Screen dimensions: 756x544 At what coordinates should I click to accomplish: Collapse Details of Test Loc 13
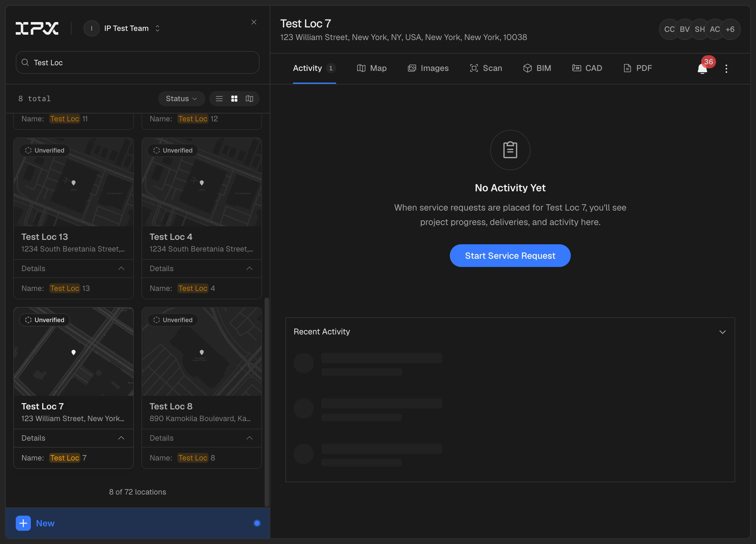click(x=73, y=269)
